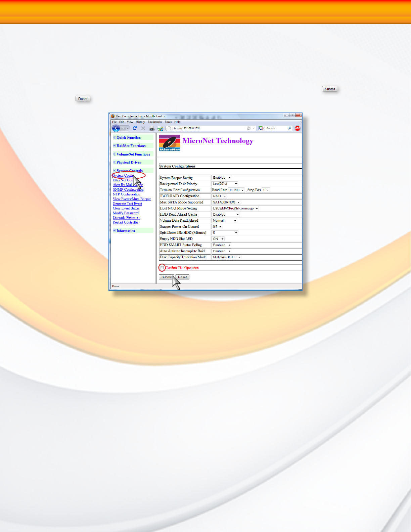Open the Baud Rate 115200 dropdown
The width and height of the screenshot is (411, 532).
tap(236, 190)
